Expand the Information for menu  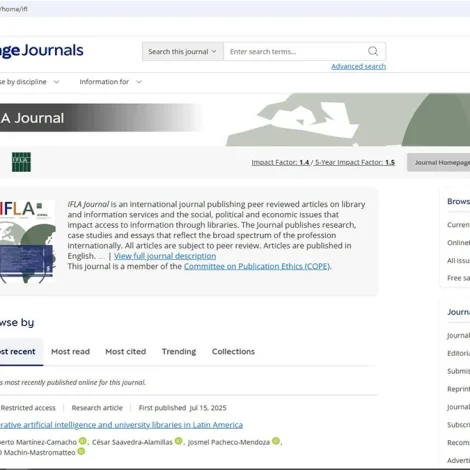pos(110,82)
